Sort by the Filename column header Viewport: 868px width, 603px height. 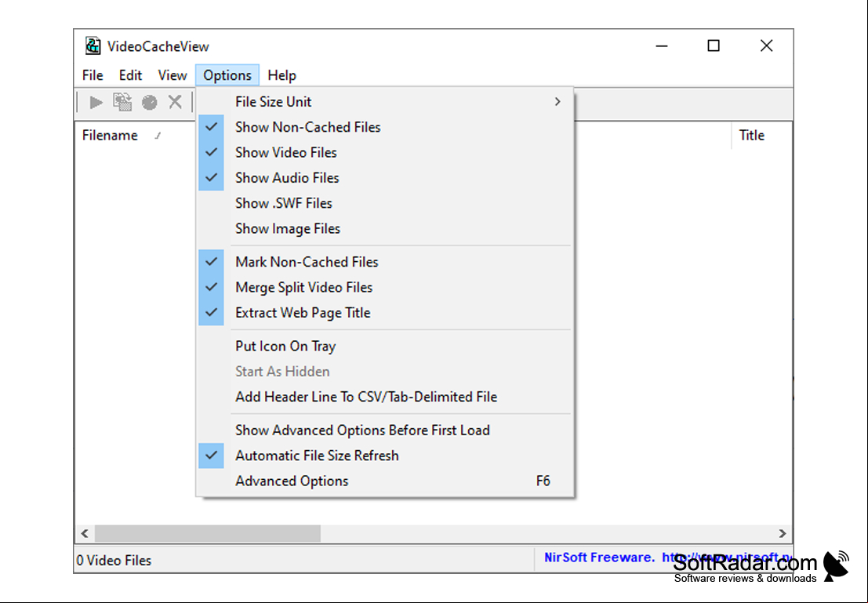coord(135,136)
